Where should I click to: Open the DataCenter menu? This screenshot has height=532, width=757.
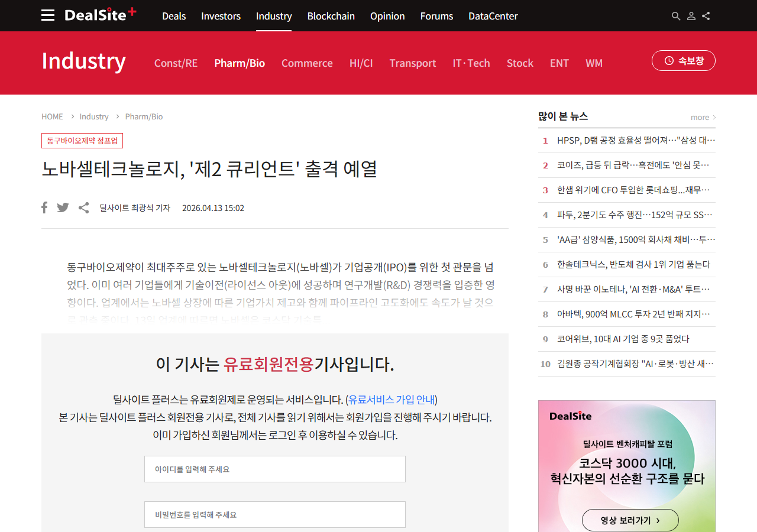coord(493,16)
